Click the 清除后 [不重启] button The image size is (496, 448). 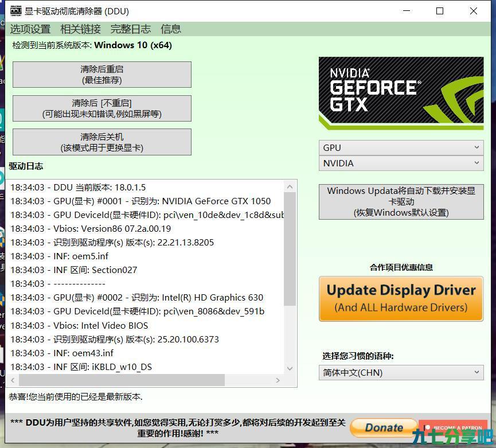[x=102, y=108]
